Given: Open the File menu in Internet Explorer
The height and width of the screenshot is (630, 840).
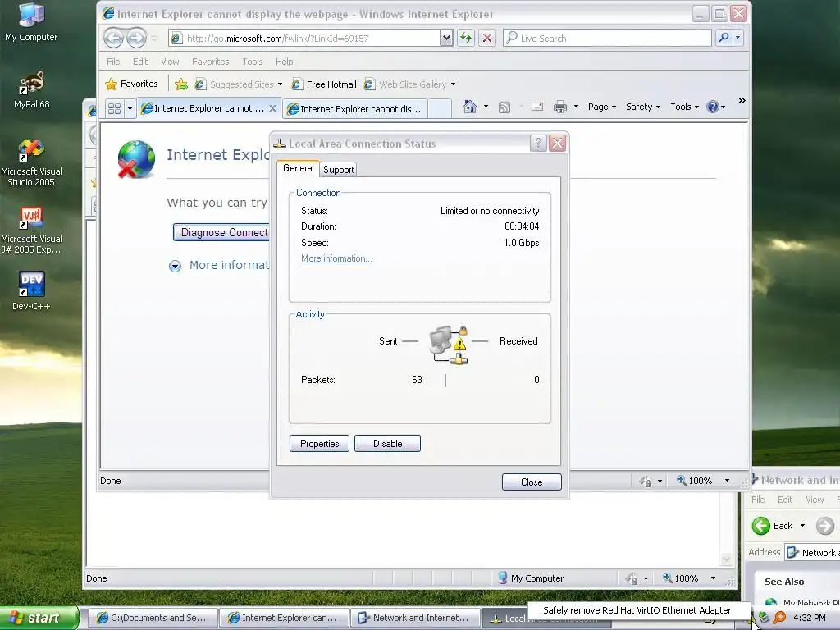Looking at the screenshot, I should click(113, 62).
